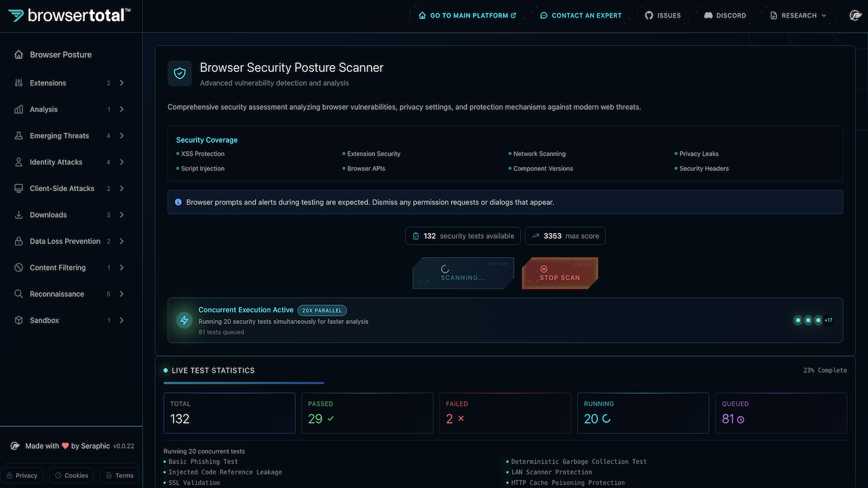Open the Reconnaissance menu item

[71, 294]
